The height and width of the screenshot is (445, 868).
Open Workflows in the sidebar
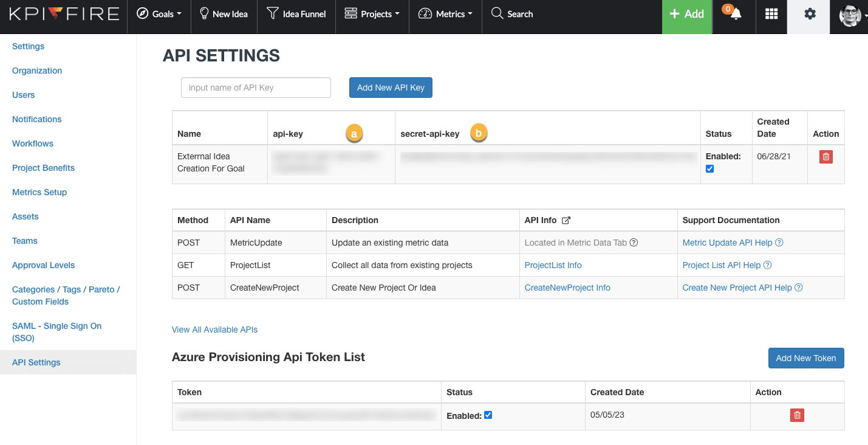(x=33, y=143)
